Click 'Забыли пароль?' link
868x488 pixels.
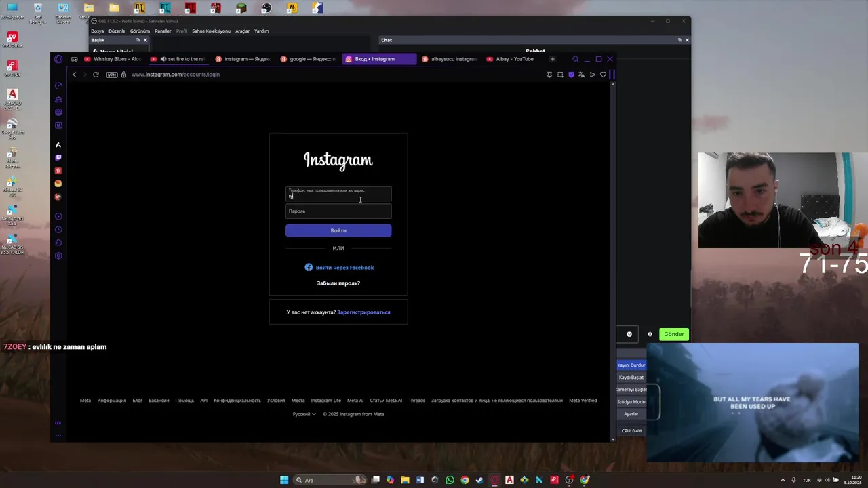(338, 283)
